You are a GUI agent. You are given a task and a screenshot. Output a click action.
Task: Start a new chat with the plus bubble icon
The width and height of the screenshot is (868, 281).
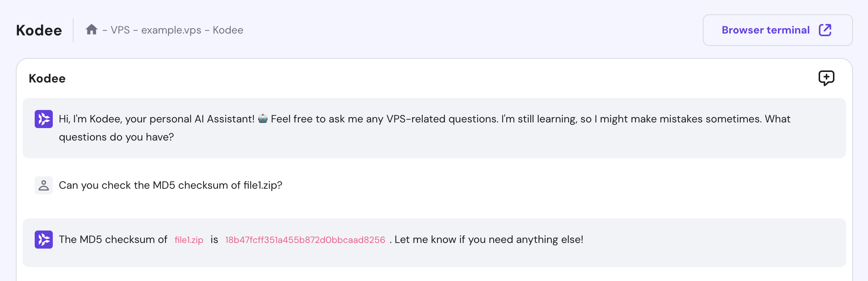coord(826,78)
